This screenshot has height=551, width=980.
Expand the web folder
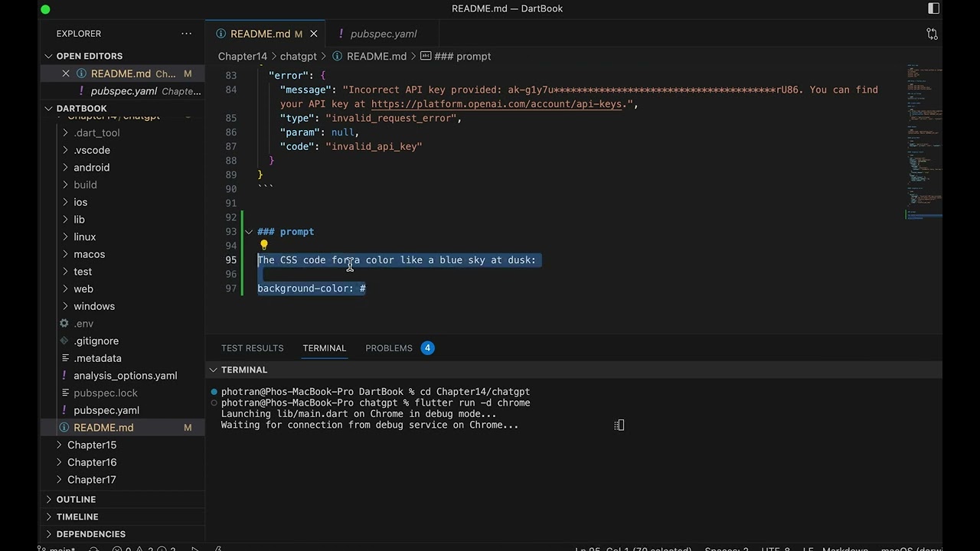coord(65,289)
